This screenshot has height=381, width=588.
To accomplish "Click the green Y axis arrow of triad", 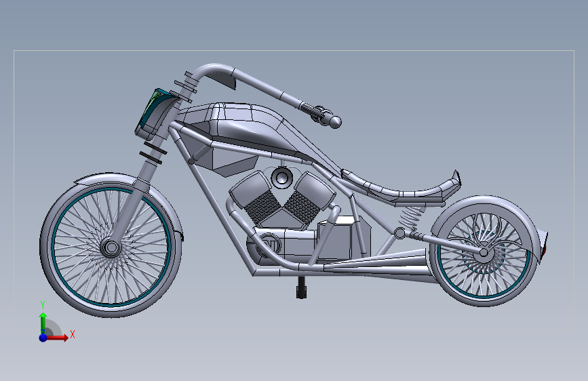I will click(43, 322).
